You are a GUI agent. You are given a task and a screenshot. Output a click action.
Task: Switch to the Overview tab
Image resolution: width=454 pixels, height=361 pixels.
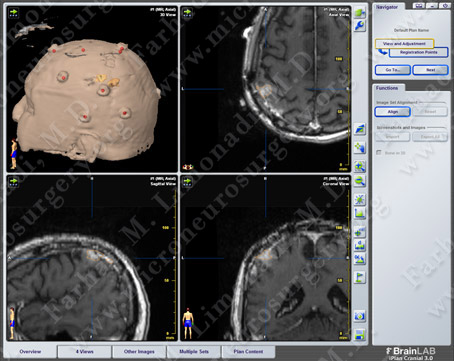click(30, 351)
